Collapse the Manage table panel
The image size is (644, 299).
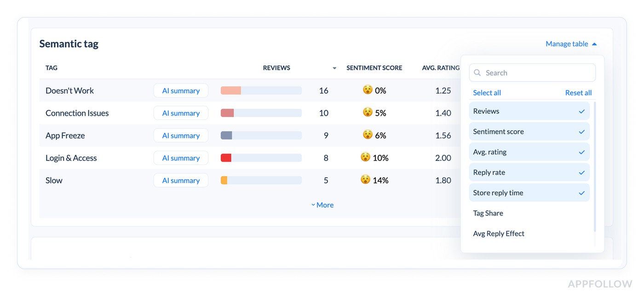(571, 44)
